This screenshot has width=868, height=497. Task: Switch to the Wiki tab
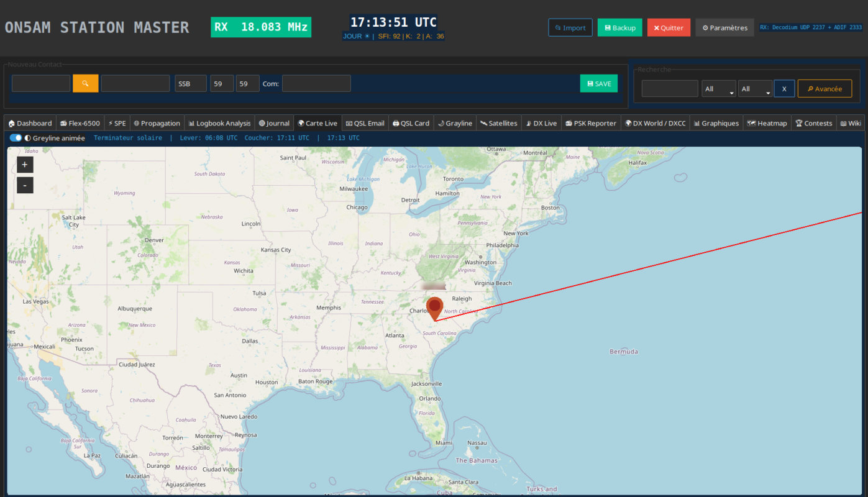tap(851, 123)
